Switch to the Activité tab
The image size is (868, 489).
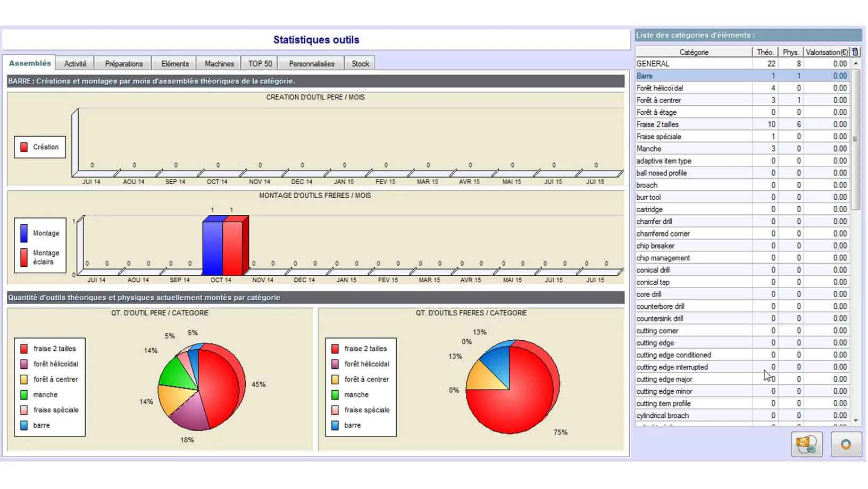coord(76,63)
